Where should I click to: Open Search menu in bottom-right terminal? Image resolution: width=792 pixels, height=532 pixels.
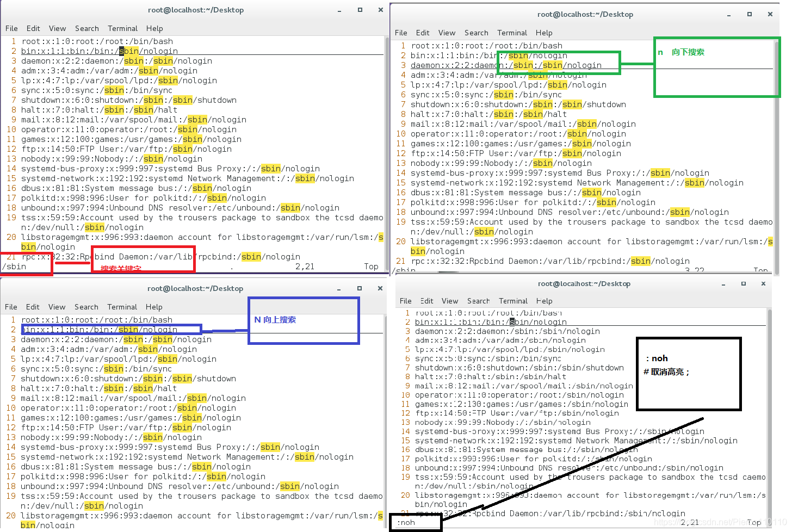[x=478, y=301]
